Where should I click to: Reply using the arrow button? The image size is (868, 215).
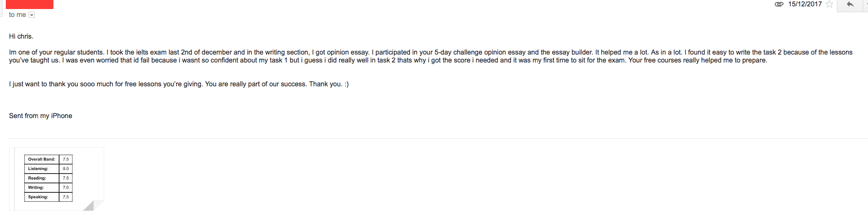point(850,4)
